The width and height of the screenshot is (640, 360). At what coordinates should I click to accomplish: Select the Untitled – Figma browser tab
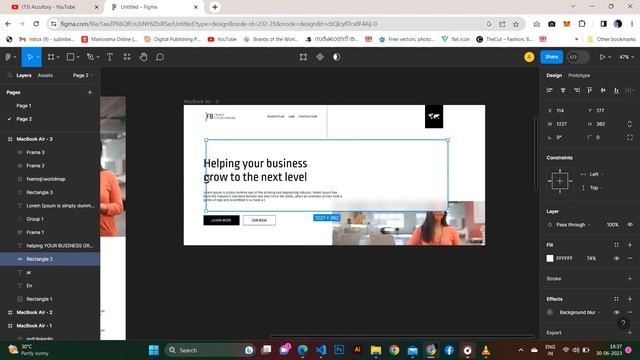[154, 7]
